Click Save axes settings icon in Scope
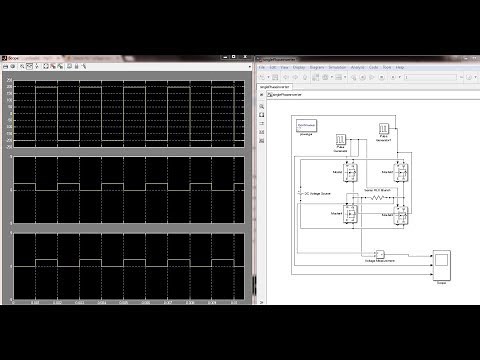This screenshot has height=360, width=480. pos(53,67)
